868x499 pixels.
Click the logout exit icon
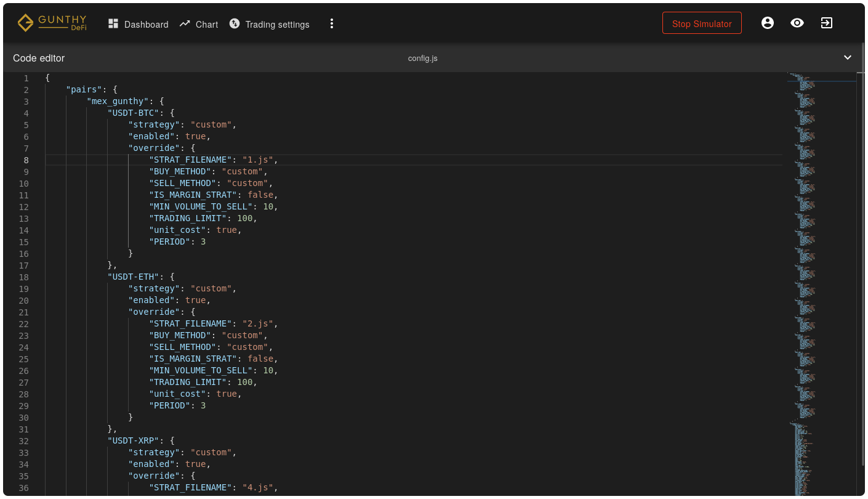(827, 23)
